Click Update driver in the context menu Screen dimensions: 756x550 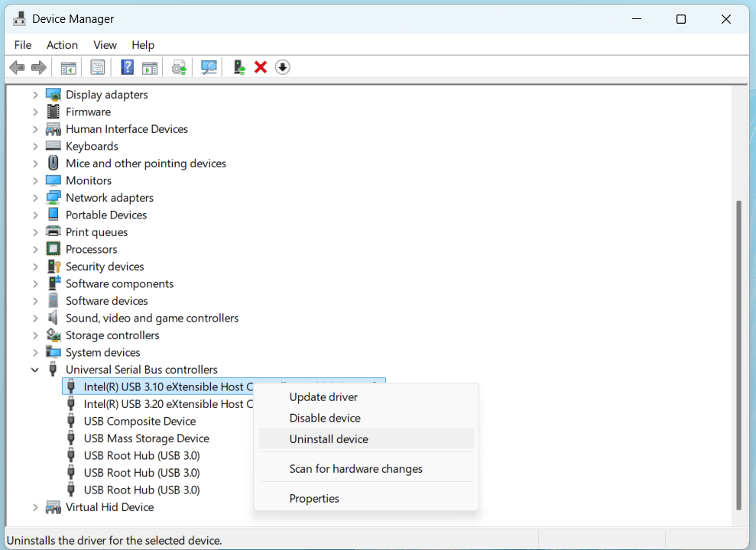coord(323,396)
